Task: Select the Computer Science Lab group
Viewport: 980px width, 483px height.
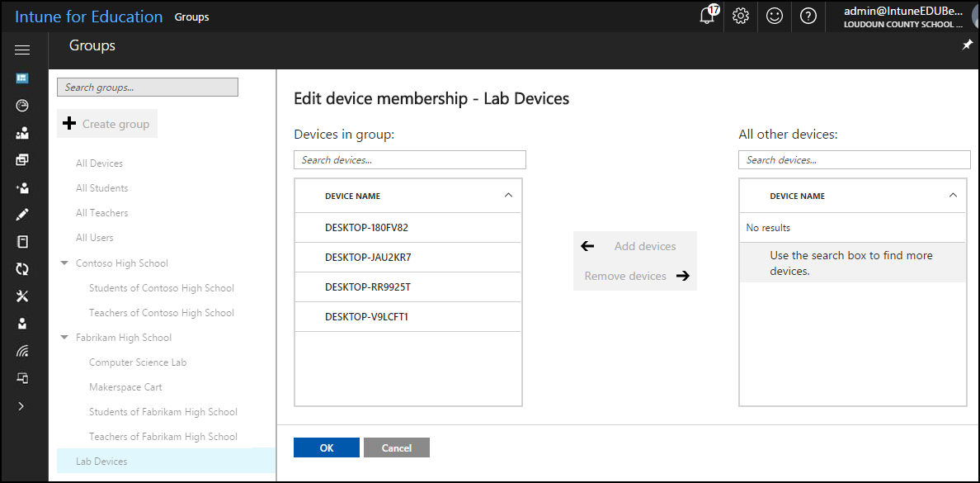Action: point(138,362)
